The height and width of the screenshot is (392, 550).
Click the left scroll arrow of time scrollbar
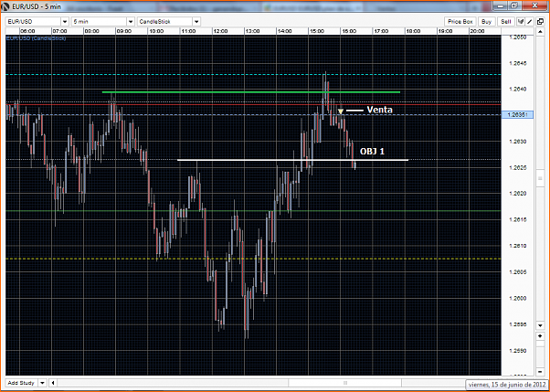[53, 383]
